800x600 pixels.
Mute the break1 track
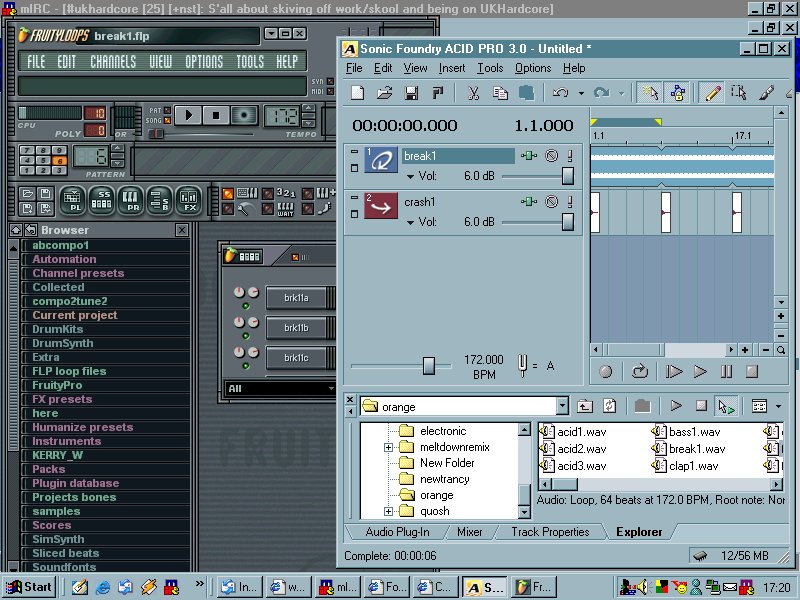pos(551,156)
